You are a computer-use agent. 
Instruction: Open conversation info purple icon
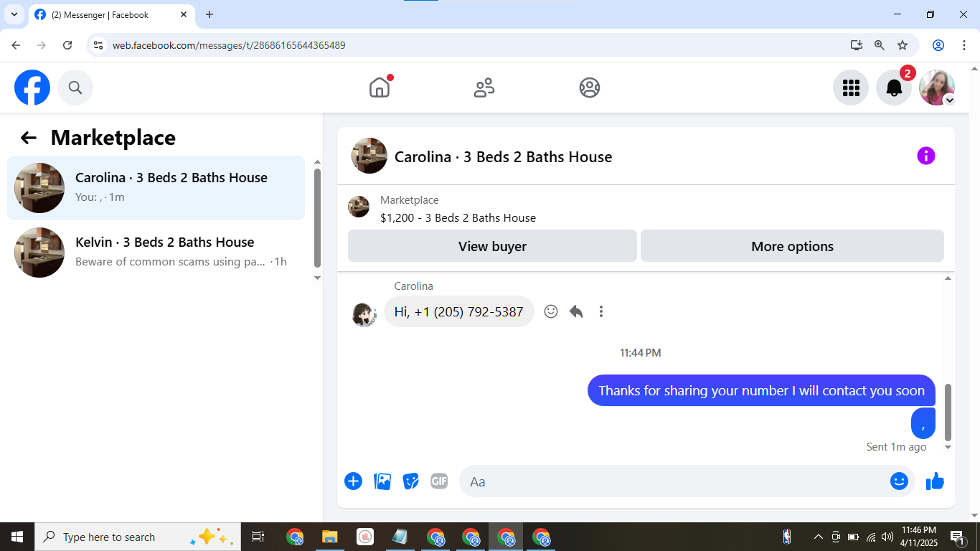pyautogui.click(x=926, y=156)
